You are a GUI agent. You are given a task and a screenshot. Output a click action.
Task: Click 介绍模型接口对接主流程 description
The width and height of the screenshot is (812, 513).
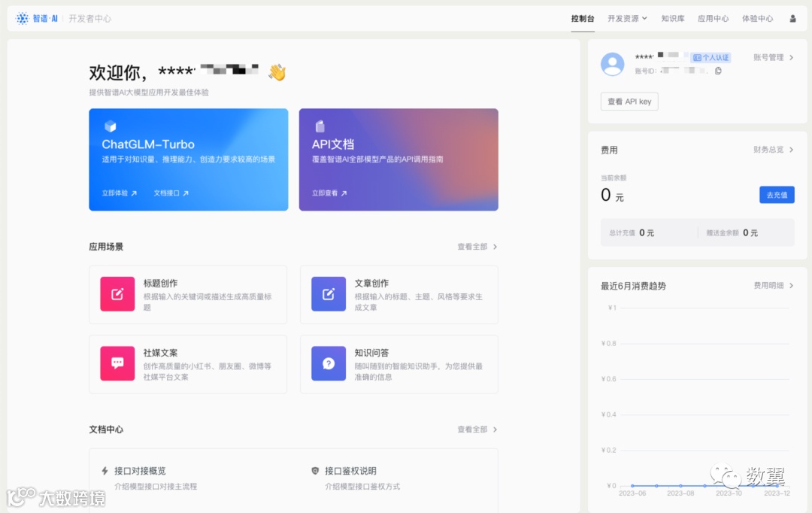pyautogui.click(x=156, y=487)
